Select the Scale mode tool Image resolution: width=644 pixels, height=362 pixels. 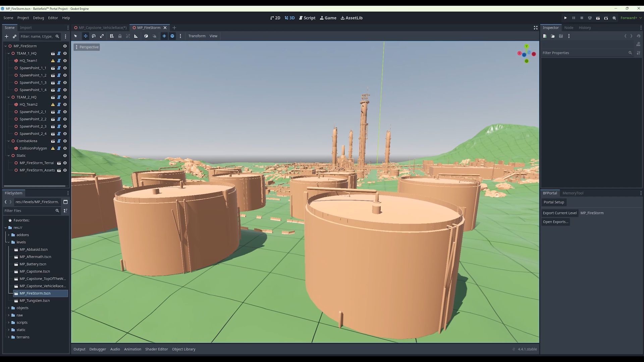pyautogui.click(x=102, y=36)
